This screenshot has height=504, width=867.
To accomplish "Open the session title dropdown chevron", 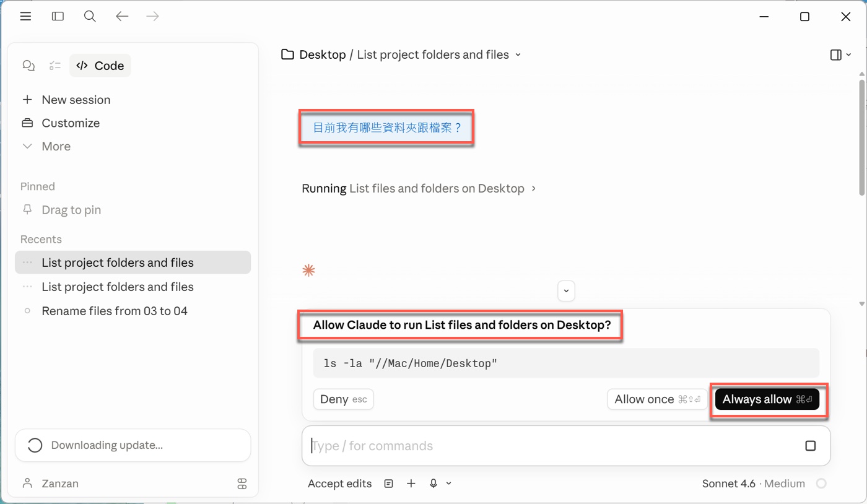I will click(518, 55).
